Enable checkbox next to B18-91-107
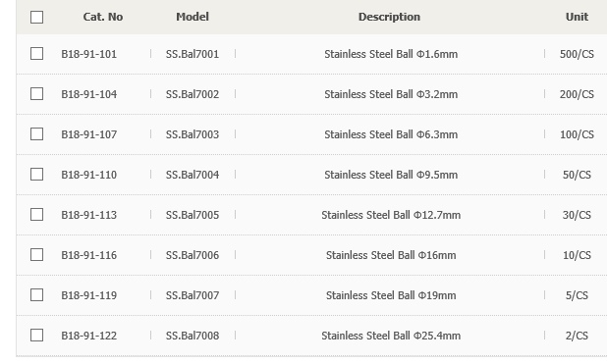The image size is (607, 364). (36, 133)
